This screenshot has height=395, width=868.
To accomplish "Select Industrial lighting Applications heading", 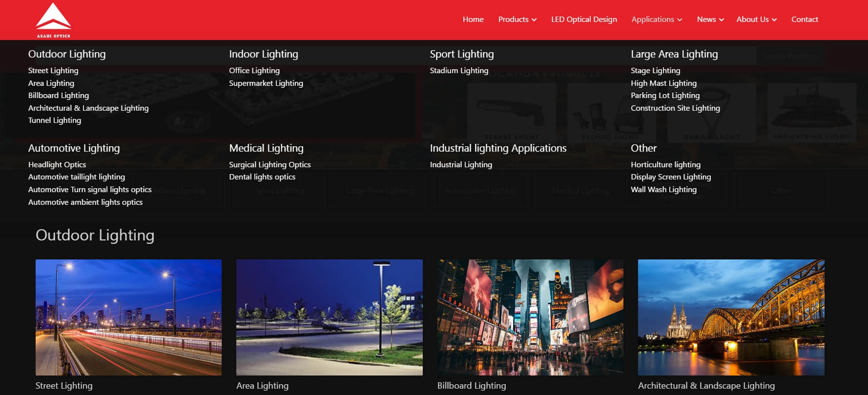I will (x=498, y=148).
